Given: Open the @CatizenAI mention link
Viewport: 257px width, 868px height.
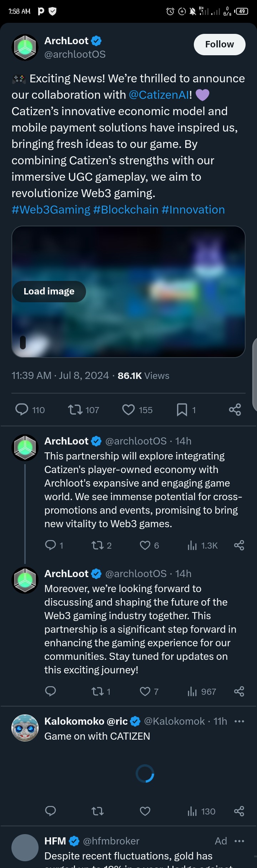Looking at the screenshot, I should coord(159,95).
